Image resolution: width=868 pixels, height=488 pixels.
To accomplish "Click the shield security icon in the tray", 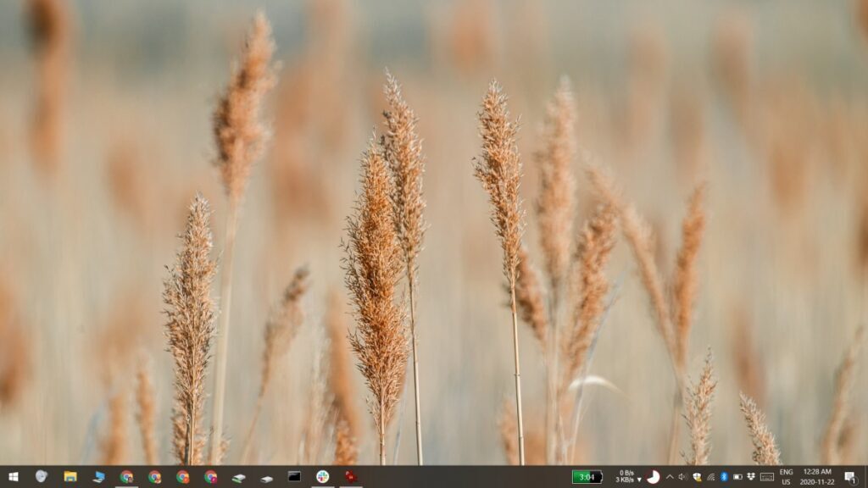I will [698, 477].
